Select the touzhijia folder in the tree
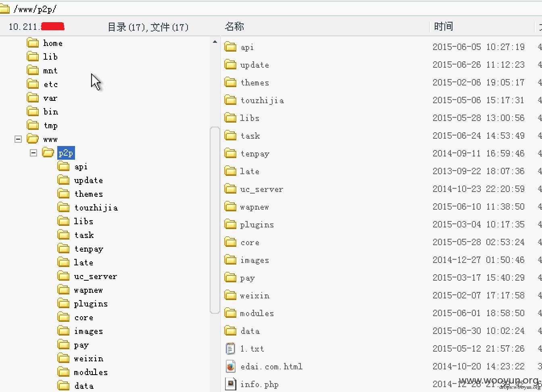542x392 pixels. click(x=96, y=208)
